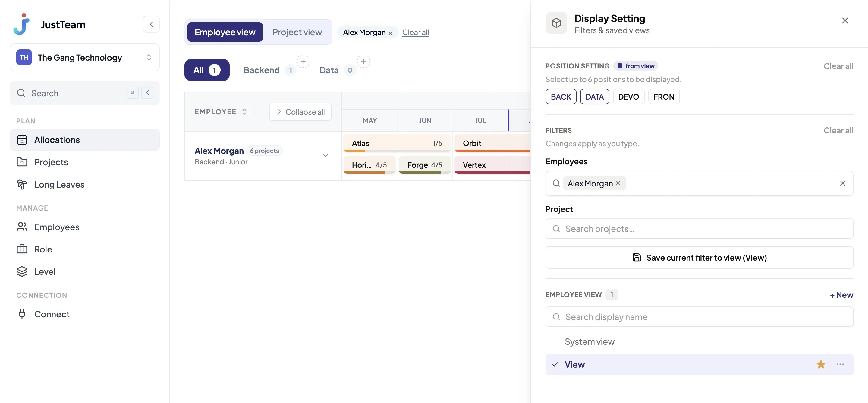Click the JustTeam logo icon

coord(22,24)
